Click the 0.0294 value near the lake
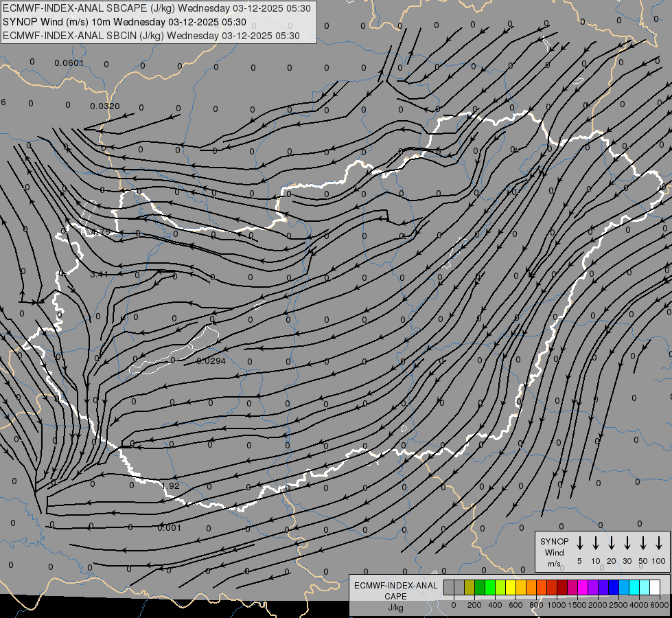Image resolution: width=672 pixels, height=618 pixels. tap(211, 361)
